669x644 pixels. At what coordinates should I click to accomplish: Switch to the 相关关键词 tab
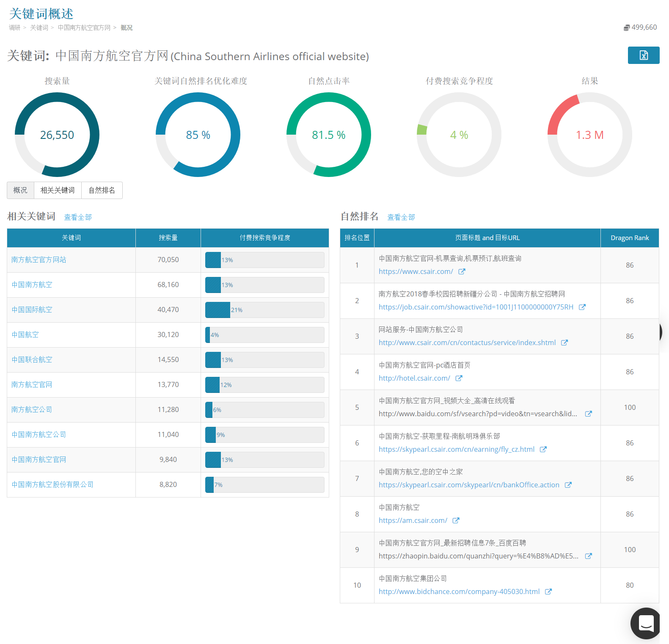[x=58, y=190]
